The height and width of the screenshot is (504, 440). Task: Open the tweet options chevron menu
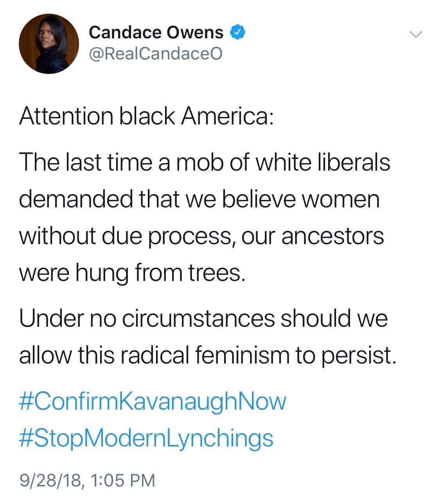(x=416, y=35)
